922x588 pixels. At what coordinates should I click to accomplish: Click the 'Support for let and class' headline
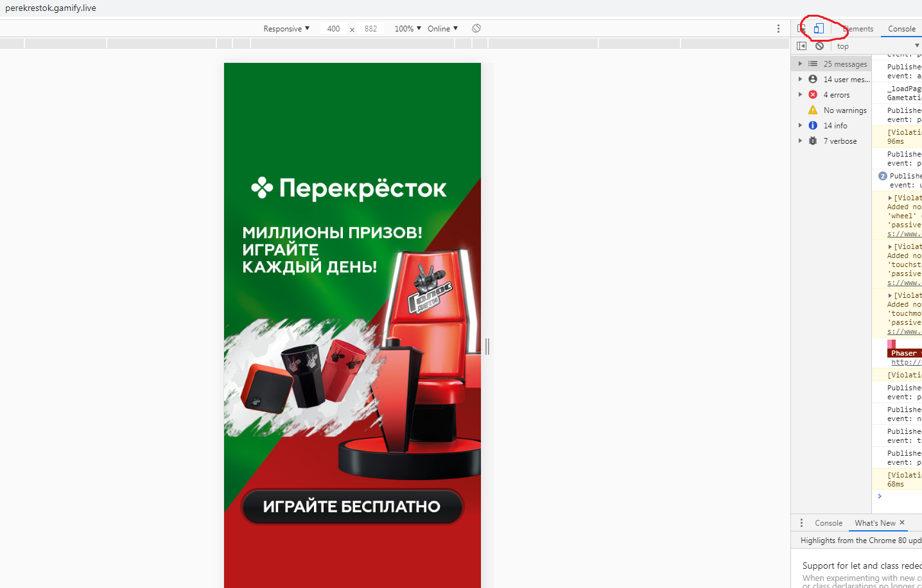[862, 566]
